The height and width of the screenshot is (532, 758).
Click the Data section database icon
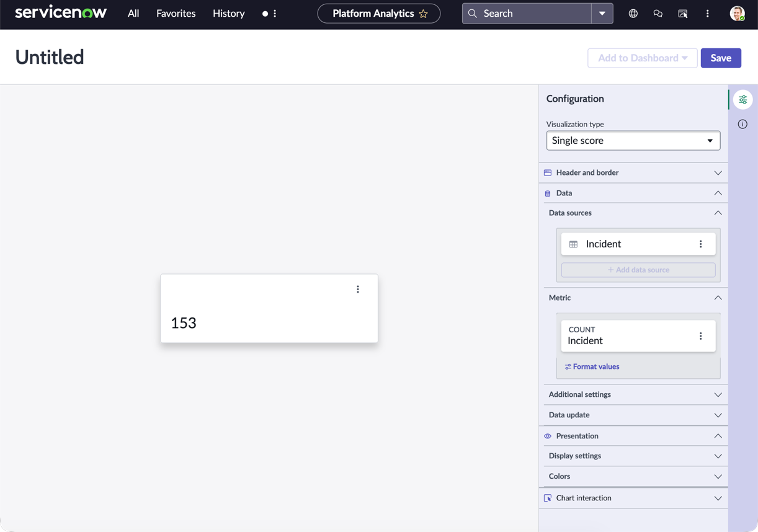(548, 193)
